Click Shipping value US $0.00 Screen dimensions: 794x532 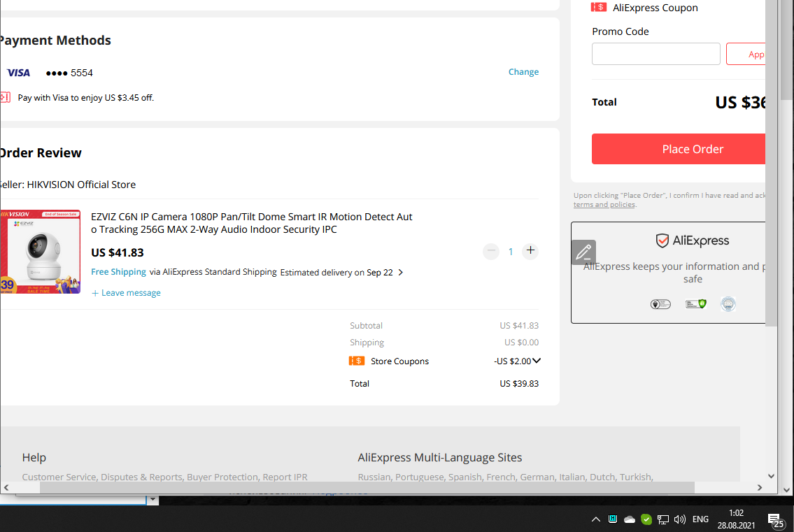[x=521, y=342]
